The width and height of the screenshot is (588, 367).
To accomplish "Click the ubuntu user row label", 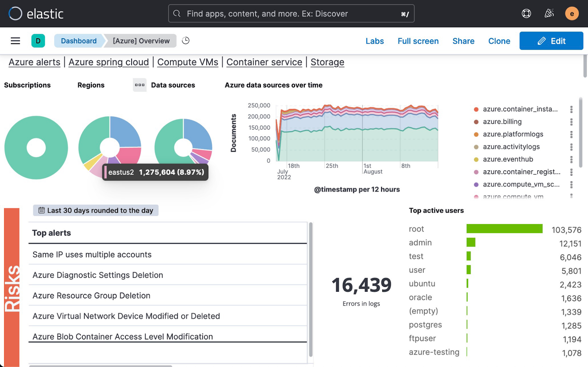I will pos(422,284).
